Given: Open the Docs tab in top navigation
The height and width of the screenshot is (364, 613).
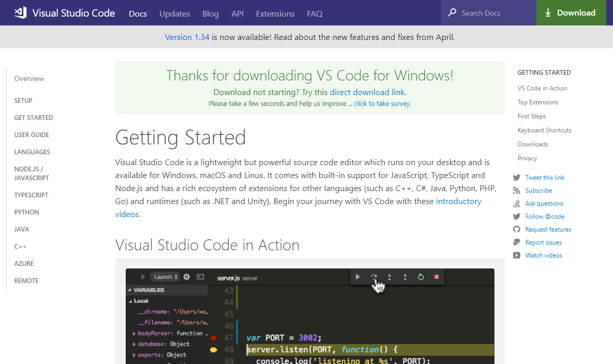Looking at the screenshot, I should (138, 14).
